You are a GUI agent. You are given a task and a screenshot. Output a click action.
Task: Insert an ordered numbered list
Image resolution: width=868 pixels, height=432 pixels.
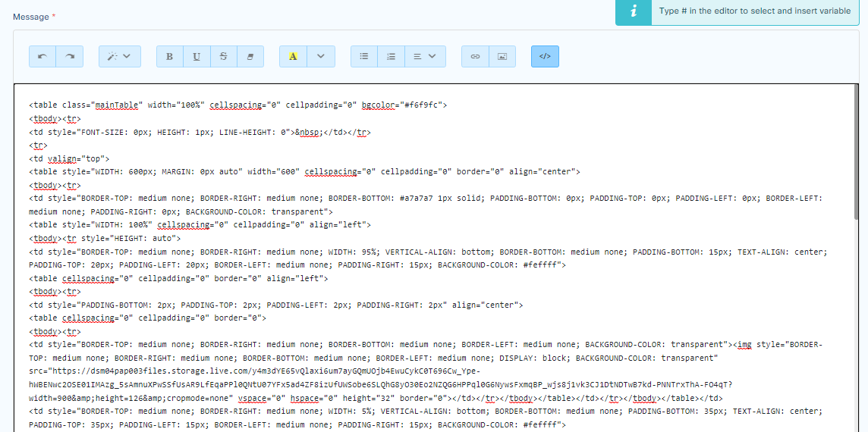point(391,56)
